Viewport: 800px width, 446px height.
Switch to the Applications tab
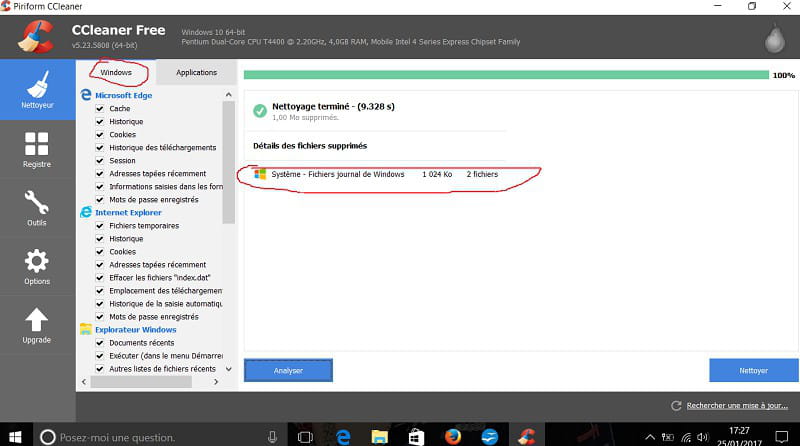click(196, 72)
